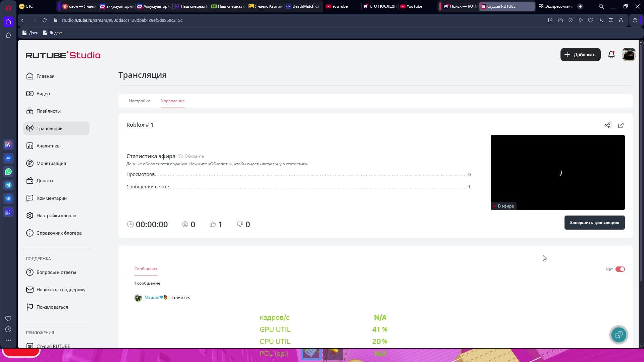Expand the "Добавить" add menu
This screenshot has height=362, width=644.
(580, 55)
